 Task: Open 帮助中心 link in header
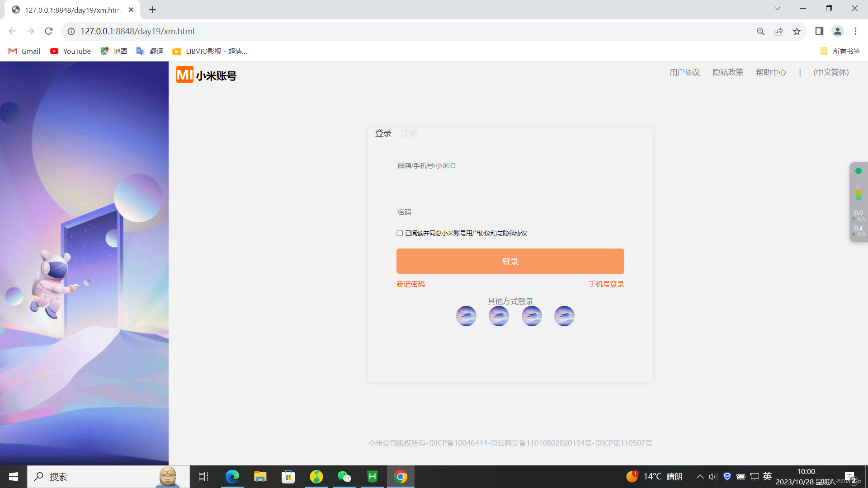pos(771,72)
